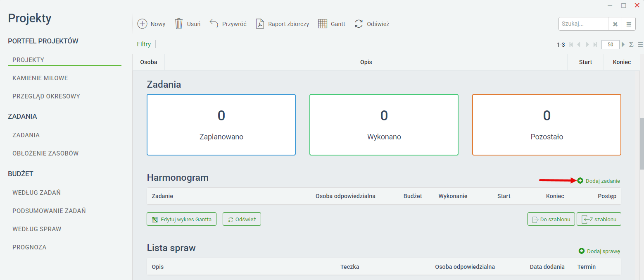
Task: Click the Opis column header in the projects grid
Action: (x=366, y=62)
